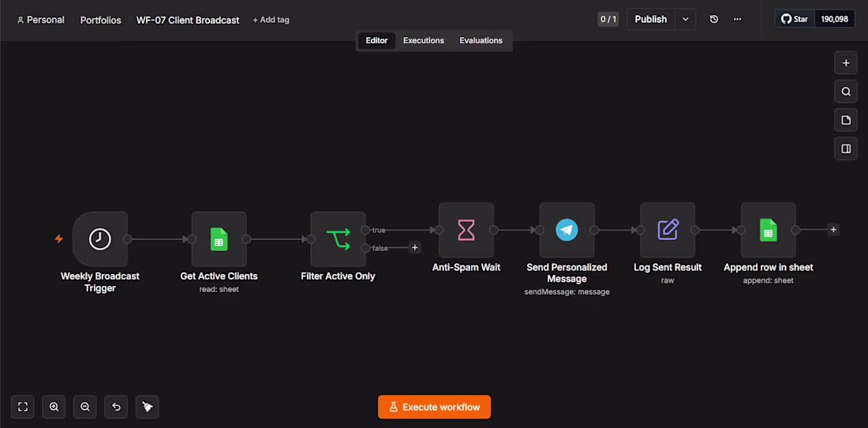Image resolution: width=868 pixels, height=428 pixels.
Task: Open workflow version history
Action: click(x=714, y=20)
